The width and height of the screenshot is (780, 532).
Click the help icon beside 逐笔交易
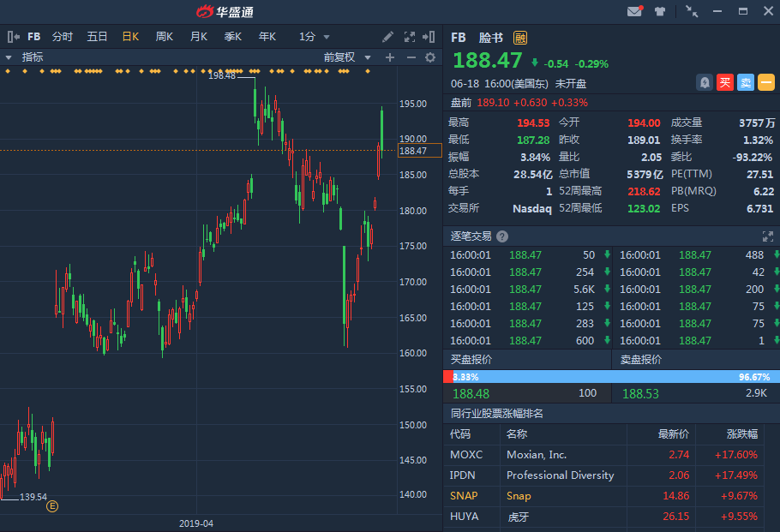[x=501, y=236]
